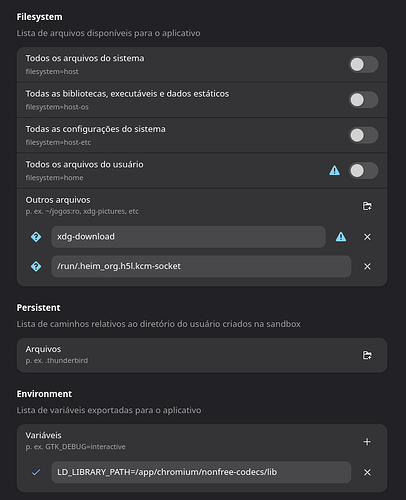The width and height of the screenshot is (406, 500).
Task: Edit the xdg-download text field
Action: point(188,237)
